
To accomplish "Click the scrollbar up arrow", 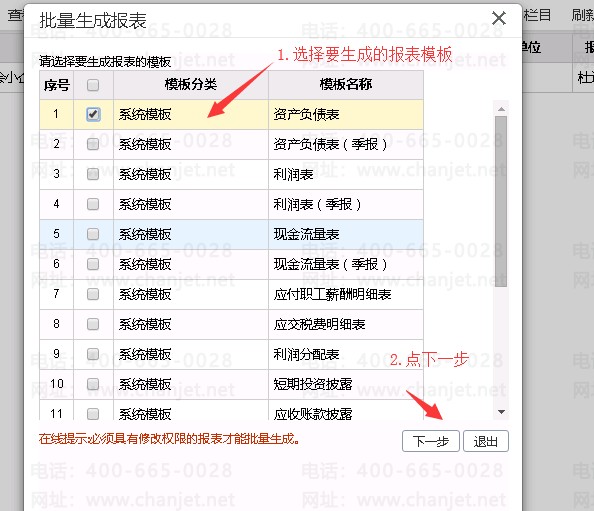I will coord(501,109).
